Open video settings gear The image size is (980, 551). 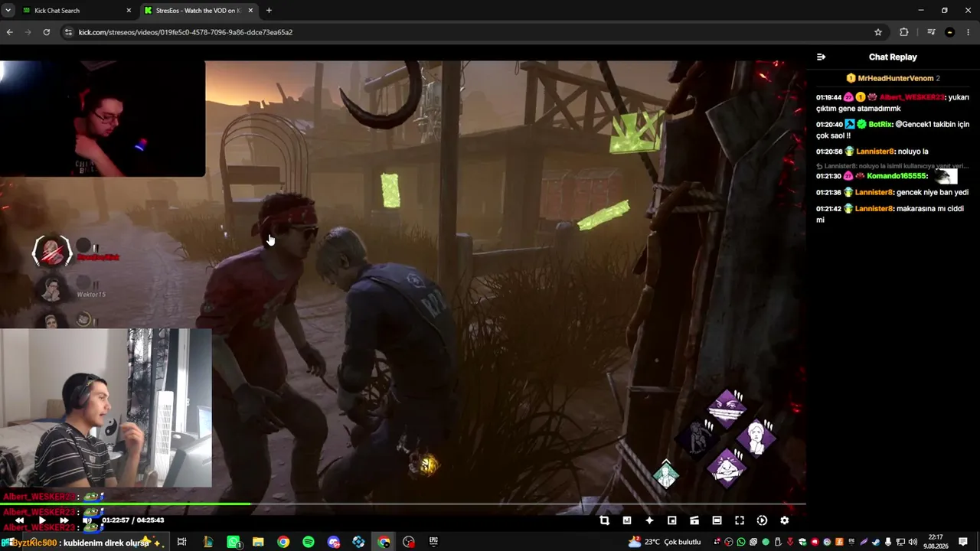[784, 520]
